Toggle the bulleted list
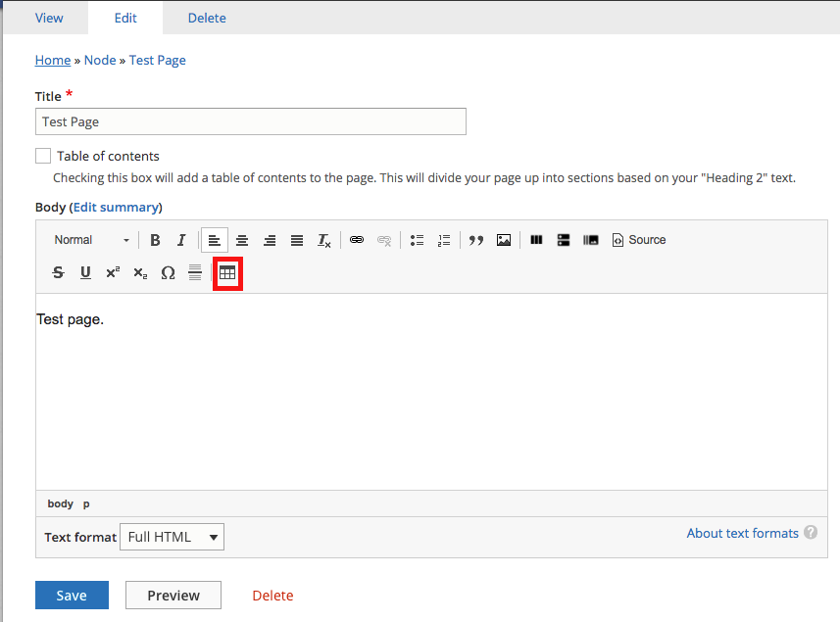The height and width of the screenshot is (622, 840). pyautogui.click(x=417, y=240)
